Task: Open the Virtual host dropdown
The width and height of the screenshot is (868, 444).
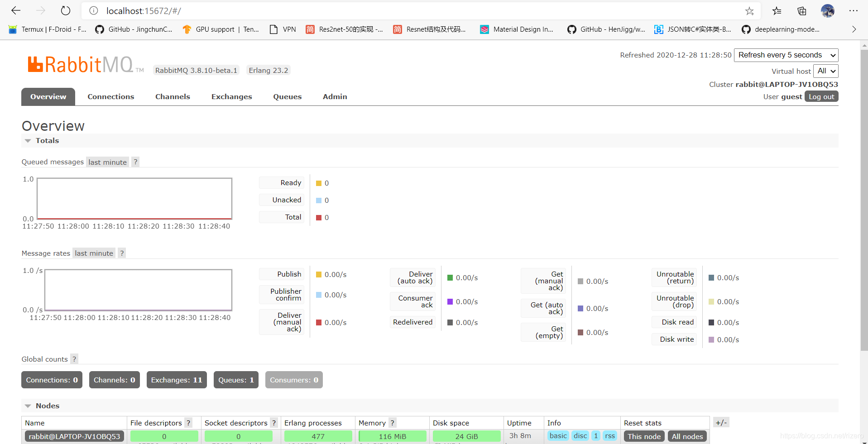Action: [826, 71]
